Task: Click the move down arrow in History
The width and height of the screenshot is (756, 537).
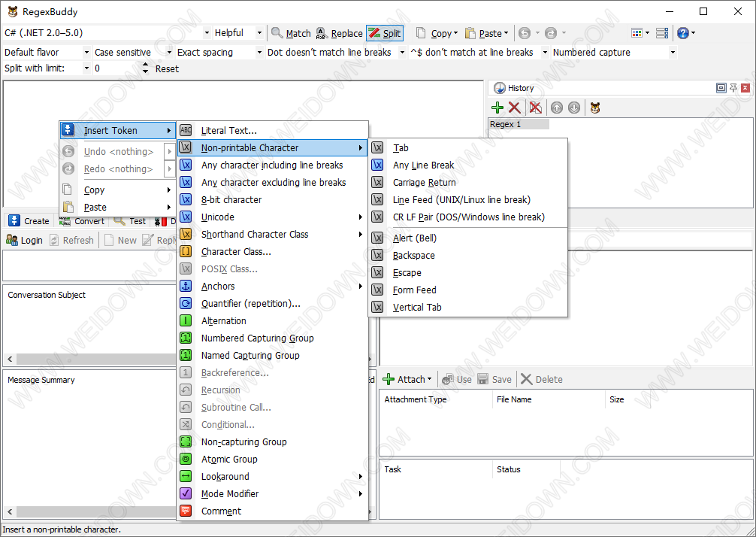Action: click(573, 108)
